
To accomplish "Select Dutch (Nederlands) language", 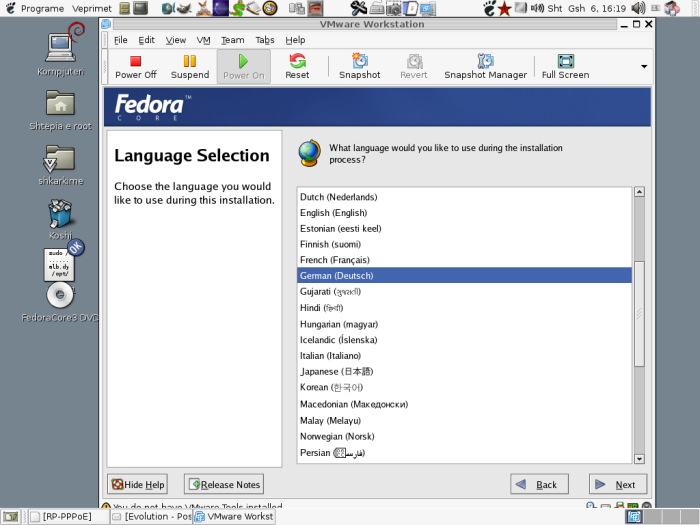I will coord(464,197).
